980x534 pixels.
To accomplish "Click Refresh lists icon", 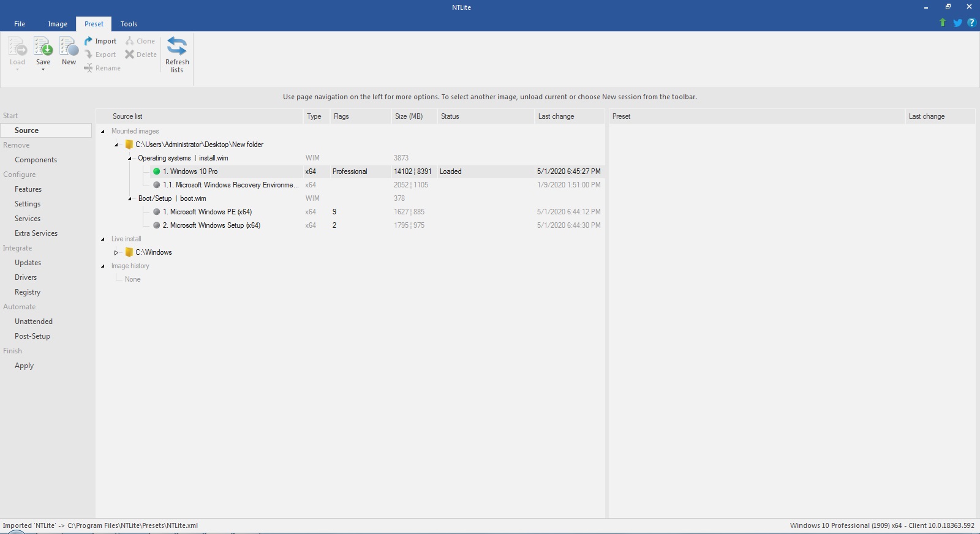I will [x=177, y=47].
